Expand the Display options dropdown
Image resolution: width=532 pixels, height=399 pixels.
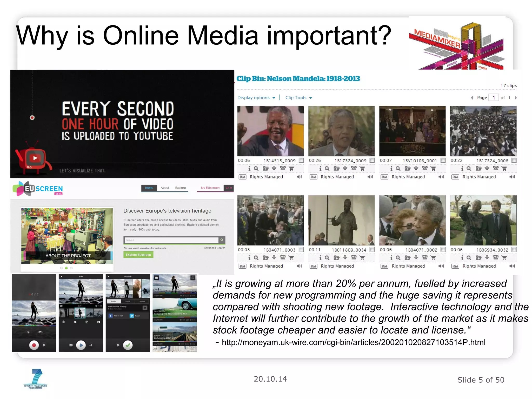pyautogui.click(x=256, y=98)
